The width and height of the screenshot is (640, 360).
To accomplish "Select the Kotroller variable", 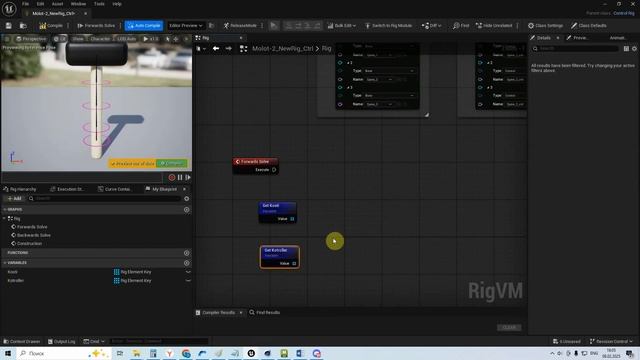I will tap(16, 280).
